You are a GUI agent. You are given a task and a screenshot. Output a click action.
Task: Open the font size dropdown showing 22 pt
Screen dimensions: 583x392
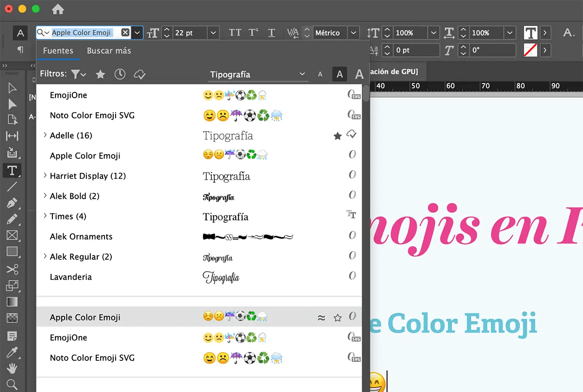pos(213,33)
